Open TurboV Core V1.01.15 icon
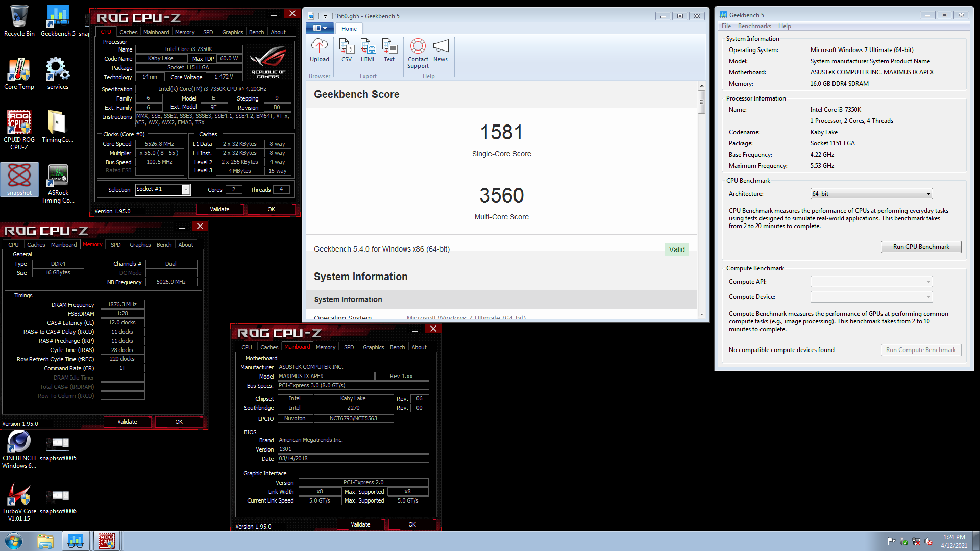 coord(19,502)
